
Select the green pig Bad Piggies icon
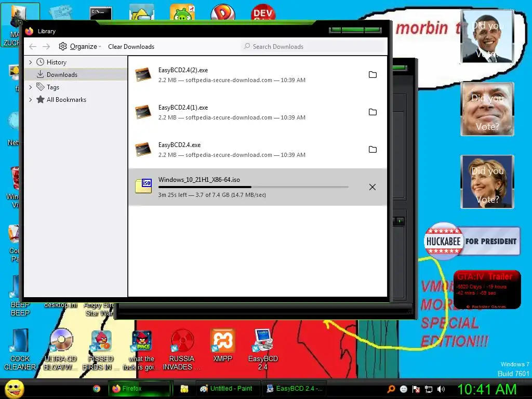point(182,12)
